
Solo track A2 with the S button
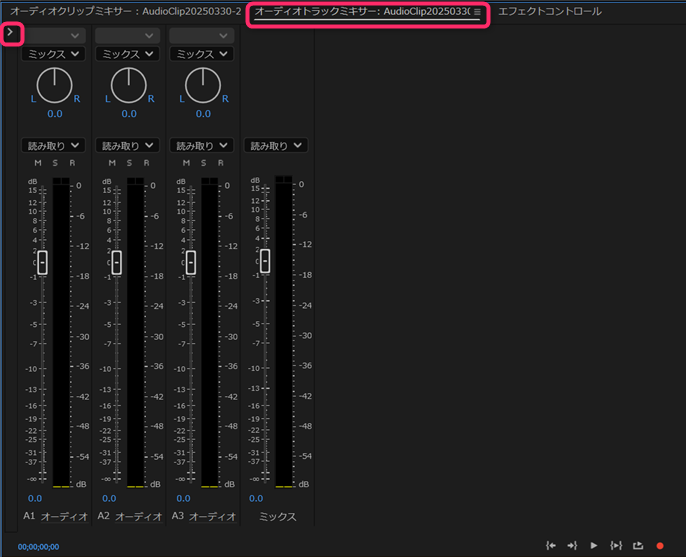(129, 162)
